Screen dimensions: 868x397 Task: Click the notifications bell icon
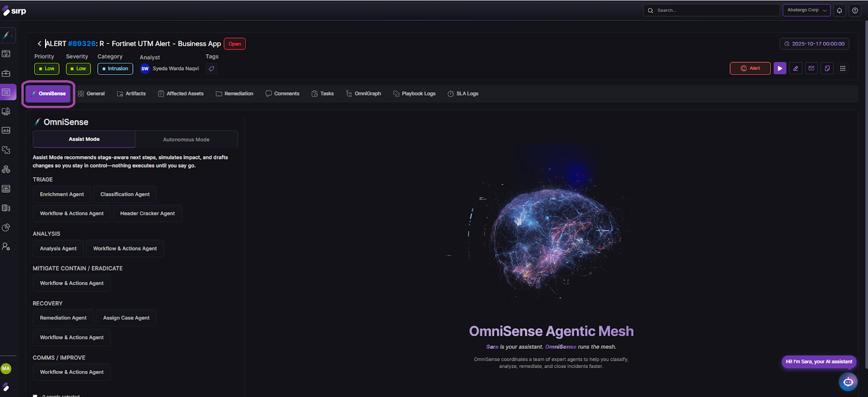(x=839, y=10)
